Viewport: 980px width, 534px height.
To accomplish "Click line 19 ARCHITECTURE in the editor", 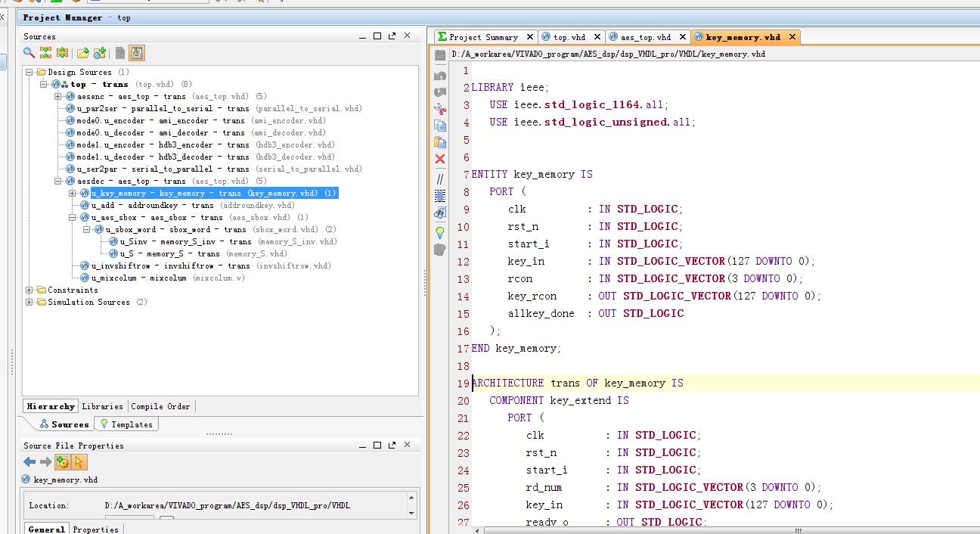I will tap(577, 383).
